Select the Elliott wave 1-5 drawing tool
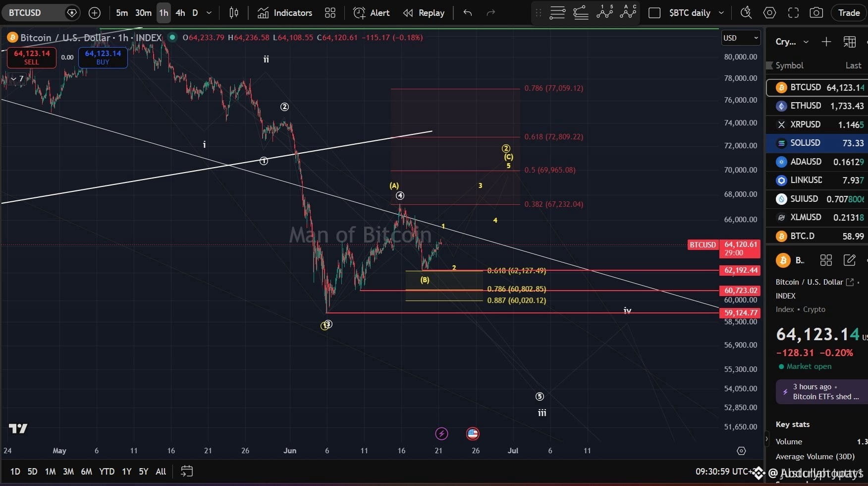The height and width of the screenshot is (486, 868). [x=605, y=12]
